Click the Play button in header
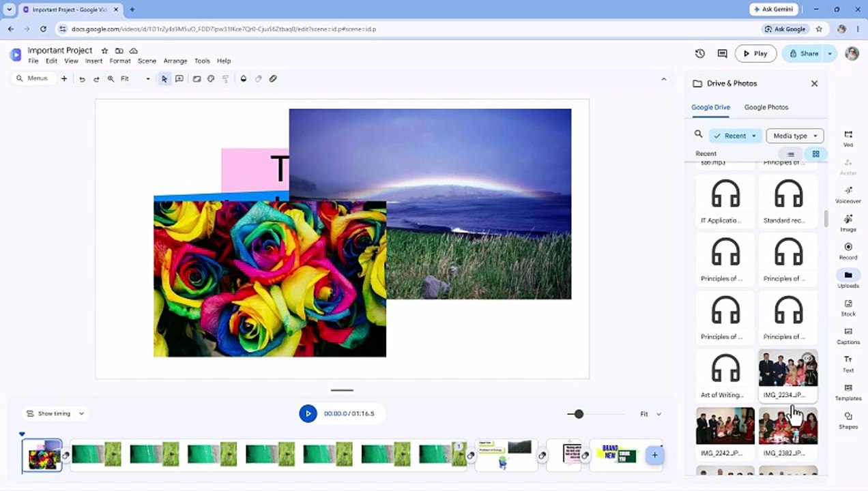868x491 pixels. pos(755,53)
